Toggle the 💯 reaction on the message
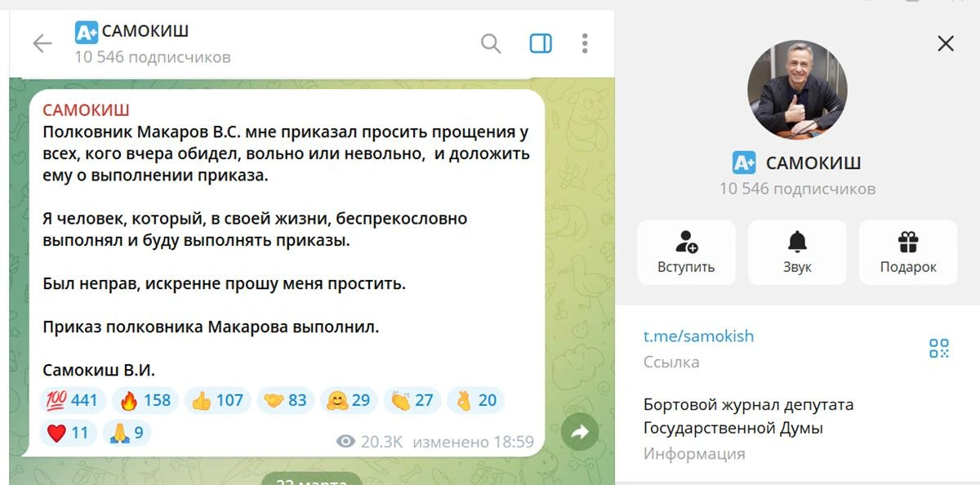 [71, 400]
